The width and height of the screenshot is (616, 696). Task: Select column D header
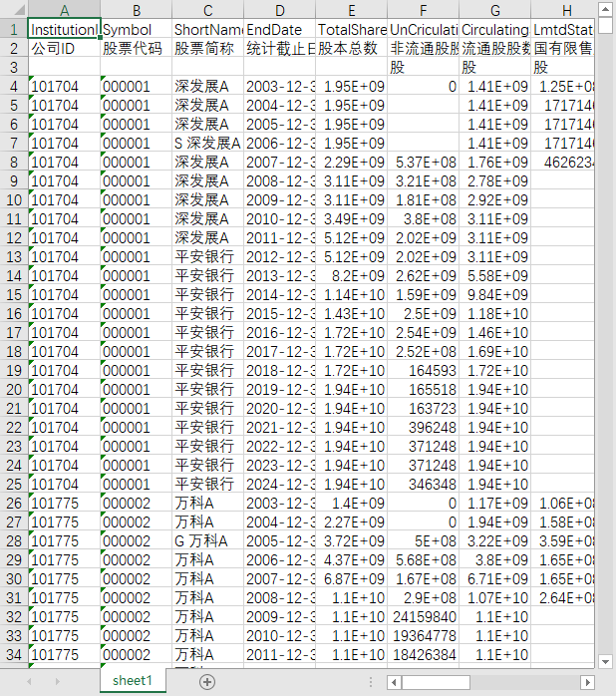(x=280, y=9)
